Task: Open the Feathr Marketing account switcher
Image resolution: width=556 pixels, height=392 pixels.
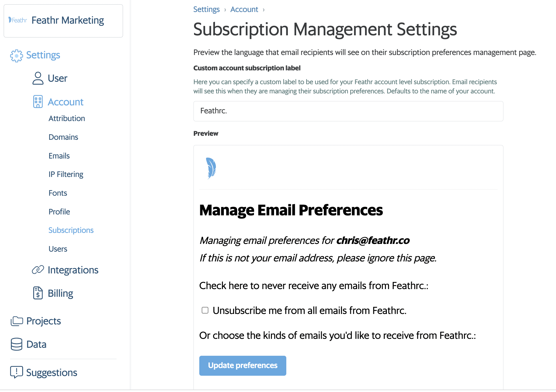Action: 63,21
